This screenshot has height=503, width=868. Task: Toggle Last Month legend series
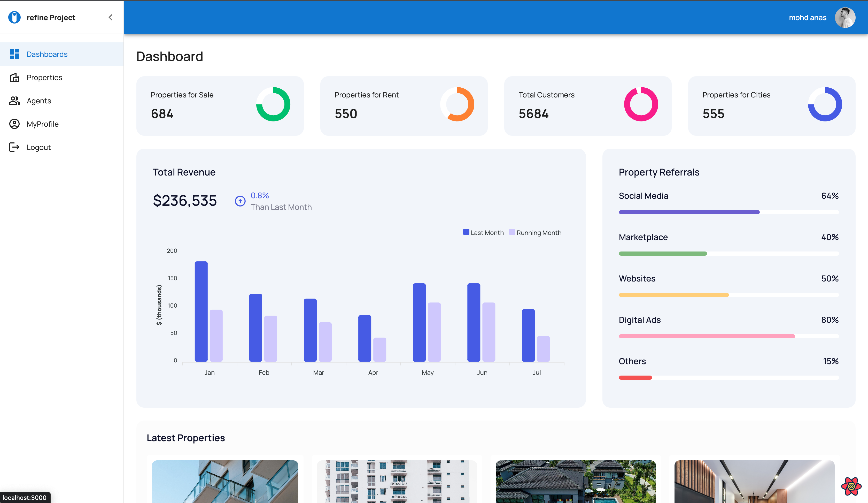point(483,233)
